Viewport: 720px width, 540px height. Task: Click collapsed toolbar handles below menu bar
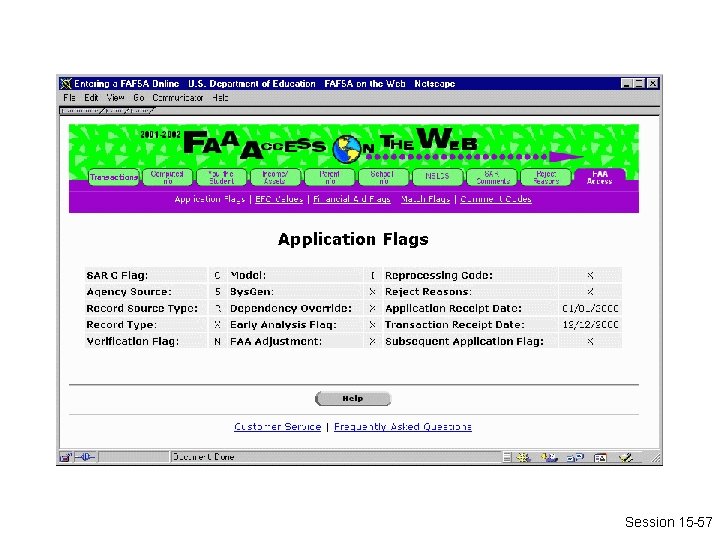click(107, 111)
